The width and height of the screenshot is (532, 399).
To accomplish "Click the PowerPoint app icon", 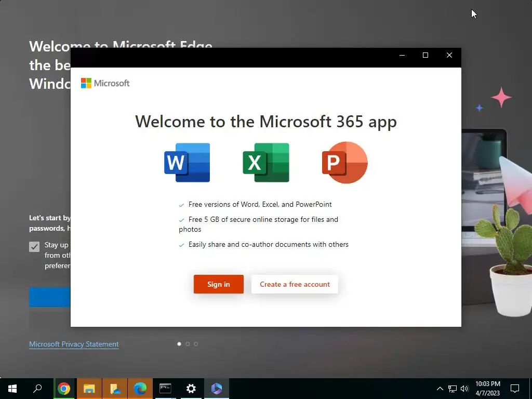I will pos(345,163).
